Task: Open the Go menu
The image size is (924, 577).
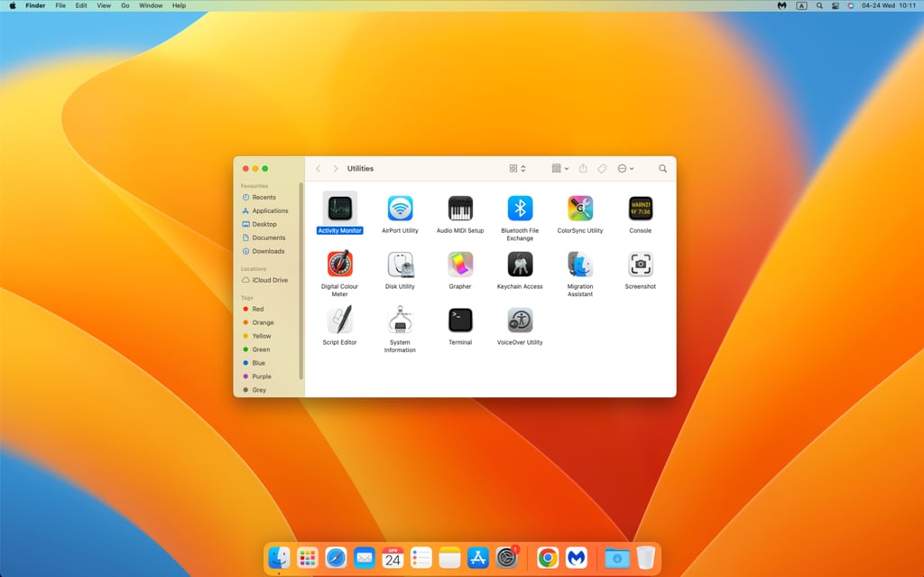Action: click(x=125, y=5)
